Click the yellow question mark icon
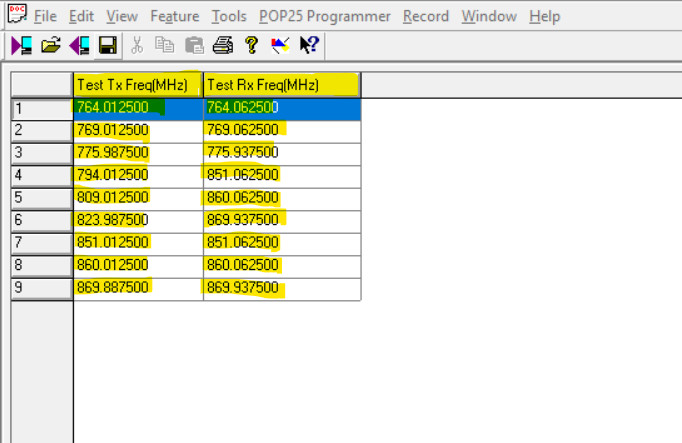This screenshot has width=682, height=443. [x=251, y=45]
